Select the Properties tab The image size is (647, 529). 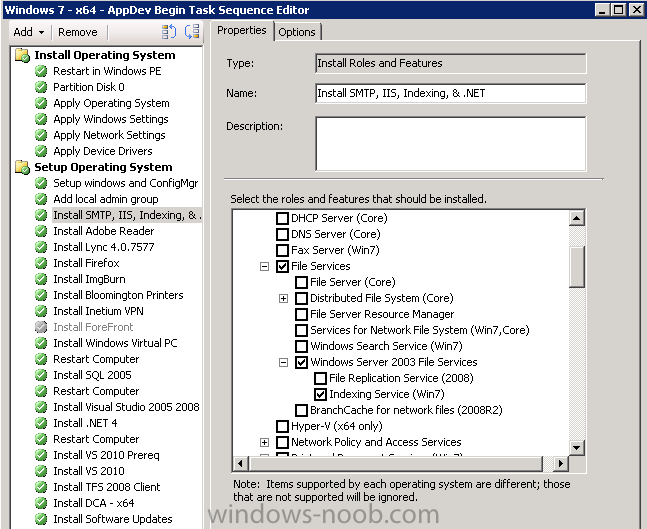[x=242, y=31]
